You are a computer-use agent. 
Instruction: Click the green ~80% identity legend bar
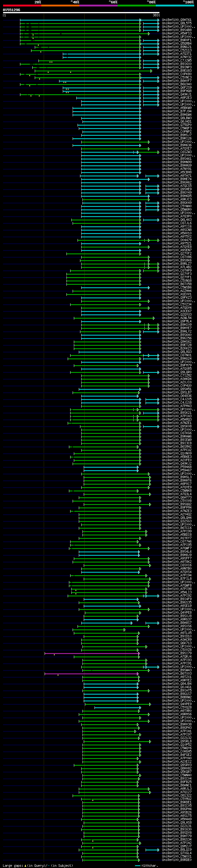[x=137, y=6]
